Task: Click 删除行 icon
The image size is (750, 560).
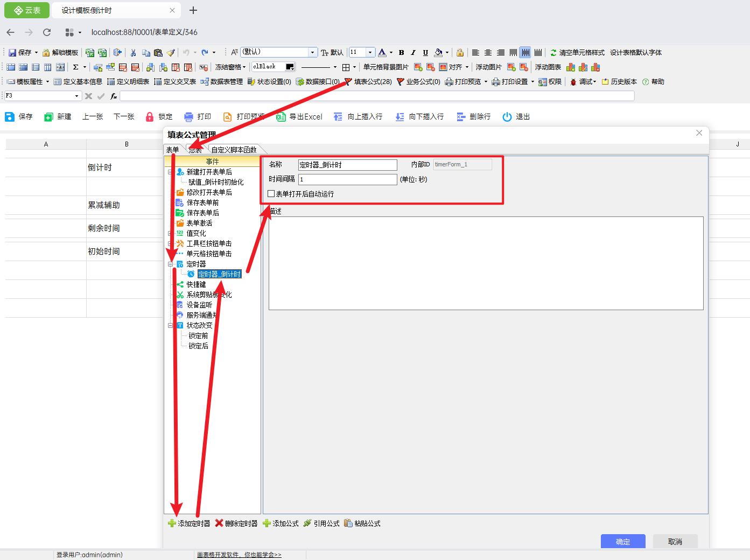Action: tap(461, 117)
